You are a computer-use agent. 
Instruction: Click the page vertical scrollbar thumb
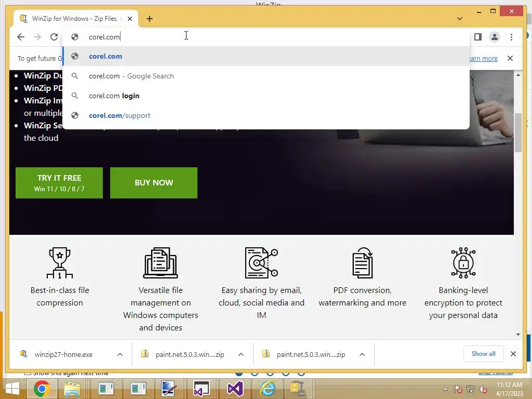pyautogui.click(x=518, y=132)
